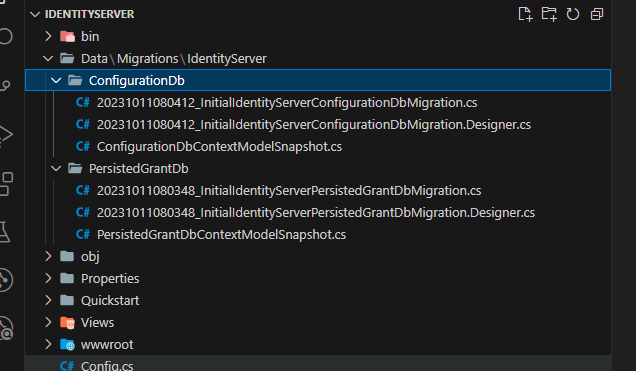Click the blue wwwroot globe folder icon

tap(67, 345)
